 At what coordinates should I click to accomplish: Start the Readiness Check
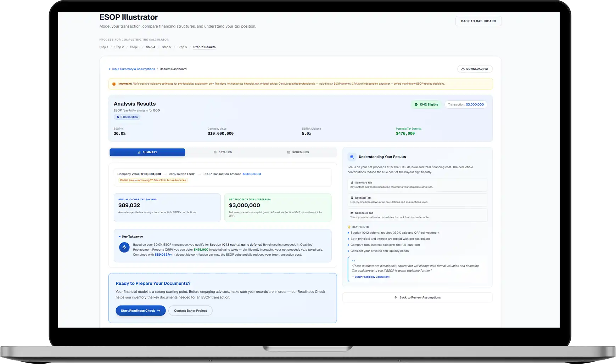(x=140, y=311)
